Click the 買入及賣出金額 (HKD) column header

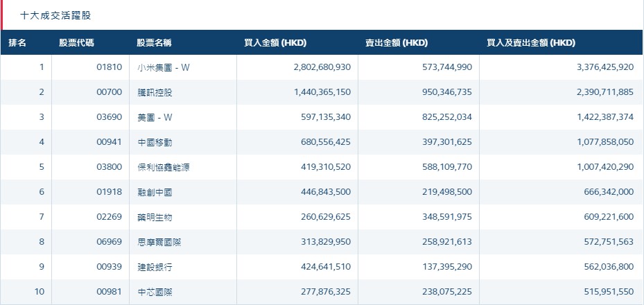(531, 43)
